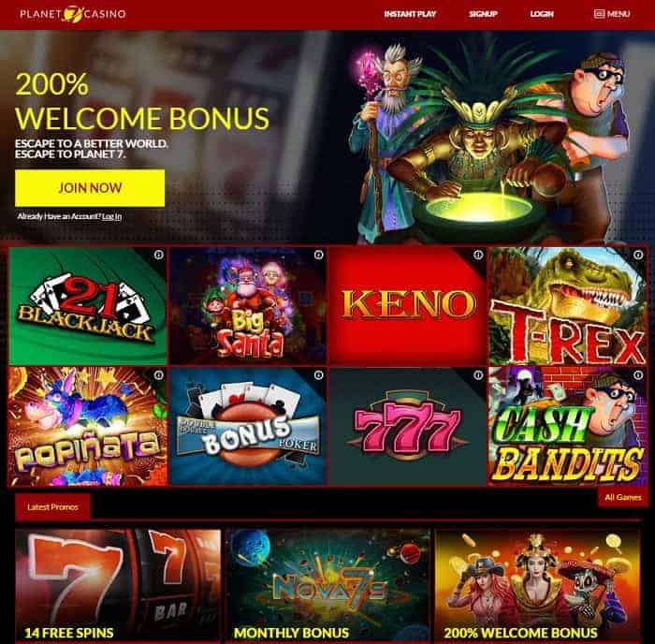Click the yellow Join Now button

[90, 187]
